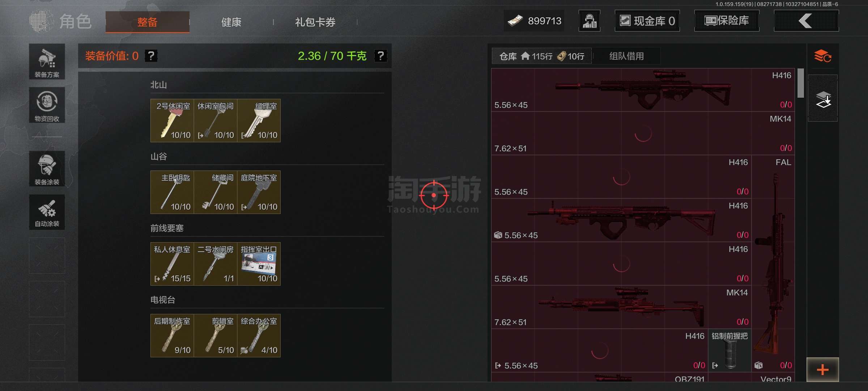Open the 保险库 button

pos(727,21)
